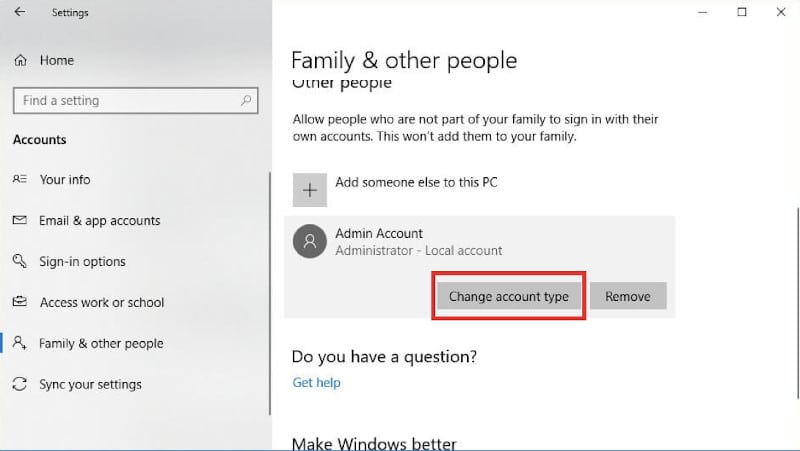The height and width of the screenshot is (451, 800).
Task: Select Sign-in options
Action: click(x=82, y=262)
